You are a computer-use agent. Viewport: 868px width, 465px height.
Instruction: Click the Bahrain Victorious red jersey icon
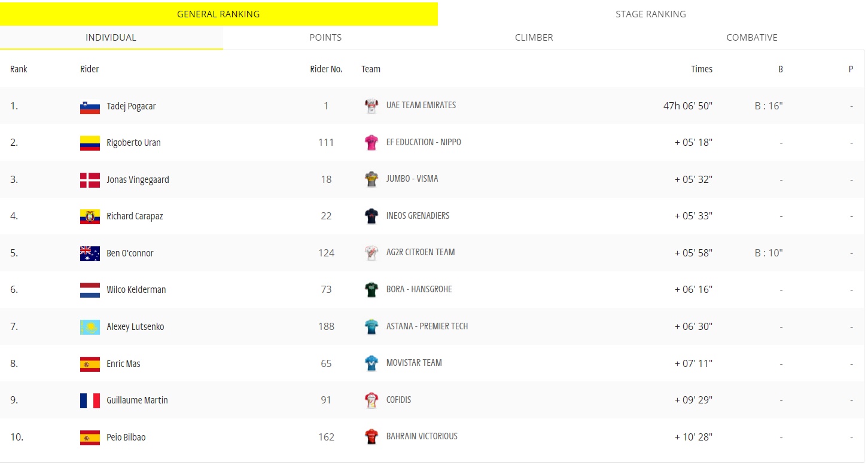tap(371, 437)
